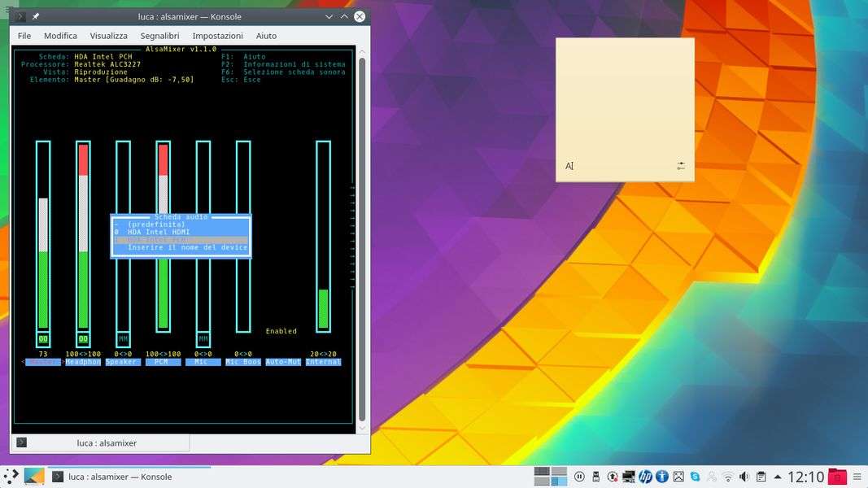Click the HP icon in system tray
Viewport: 868px width, 488px height.
[x=645, y=477]
